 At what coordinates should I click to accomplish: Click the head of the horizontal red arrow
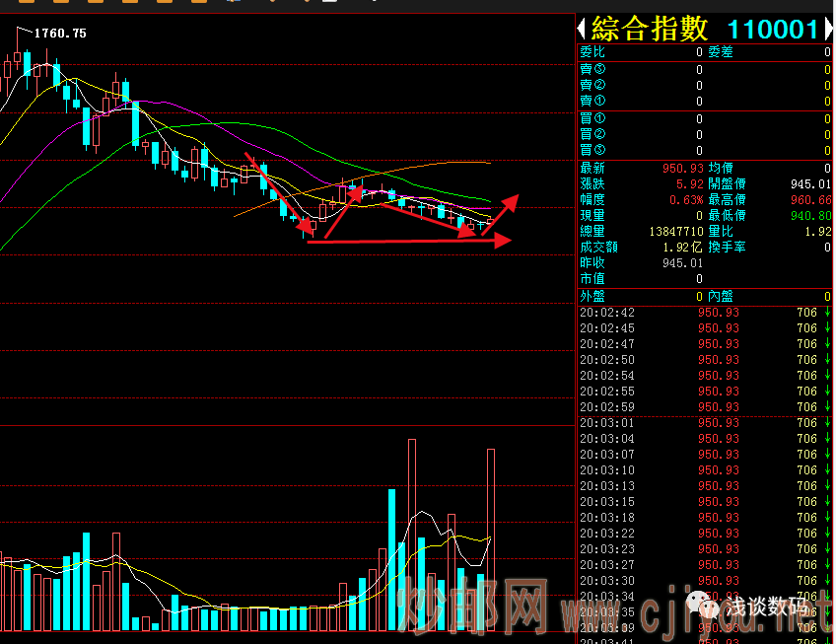[504, 240]
